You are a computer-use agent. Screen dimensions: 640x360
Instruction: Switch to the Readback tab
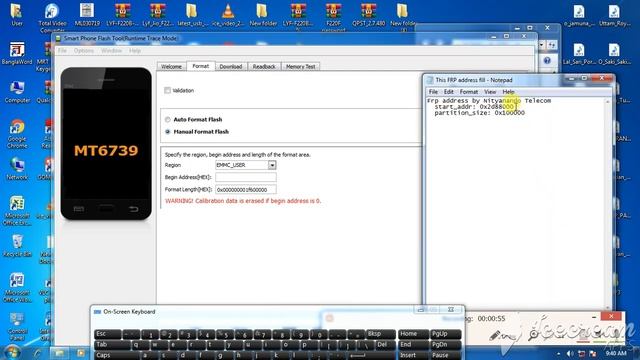point(264,66)
